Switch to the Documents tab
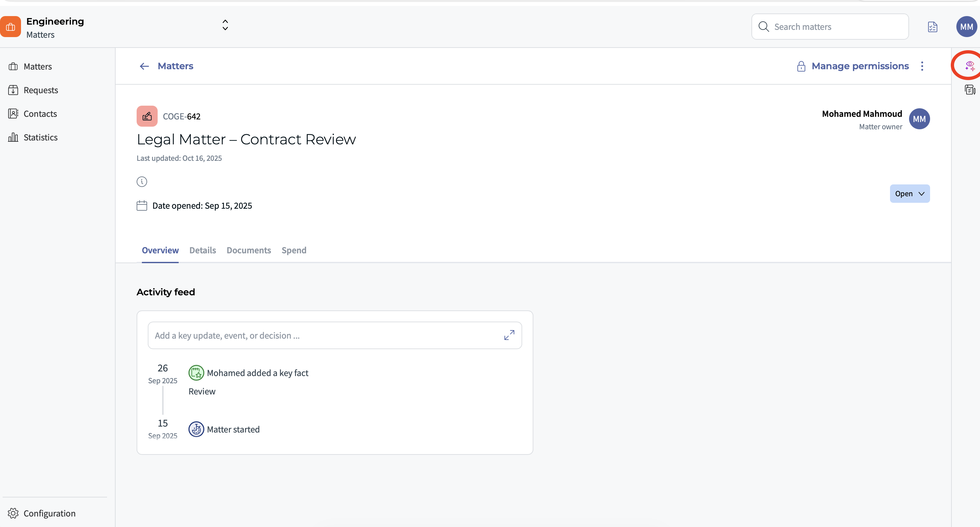The height and width of the screenshot is (527, 980). [x=248, y=250]
